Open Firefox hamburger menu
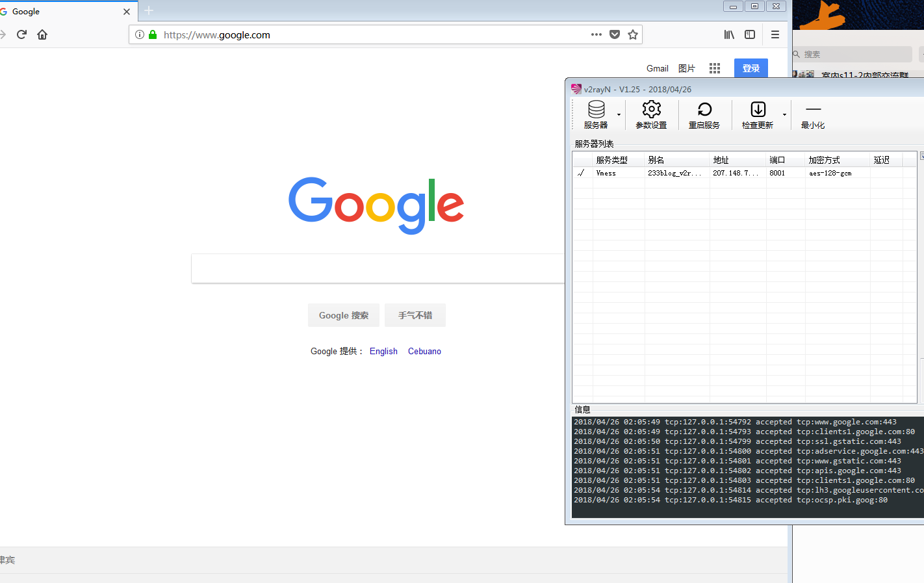 (775, 34)
